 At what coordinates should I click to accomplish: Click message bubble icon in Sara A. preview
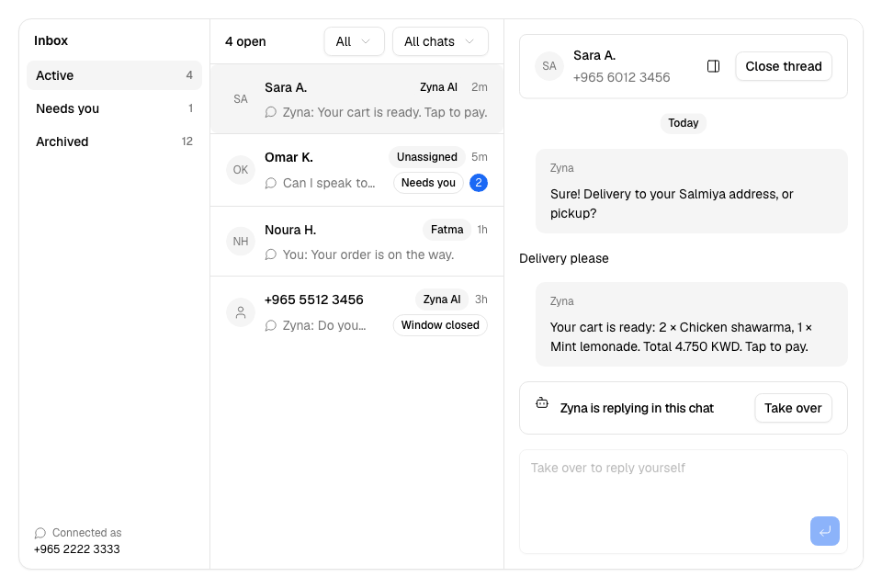pos(270,112)
